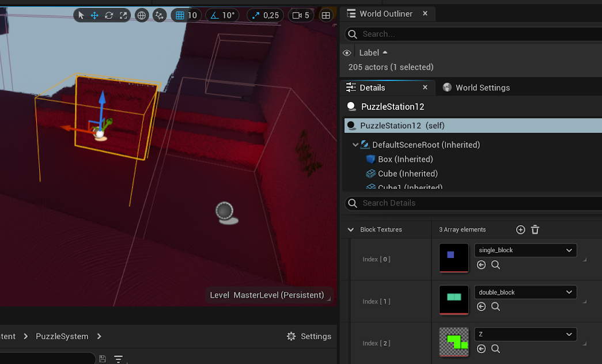Toggle rotation angle snapping
Screen dimensions: 602x364
[x=215, y=16]
